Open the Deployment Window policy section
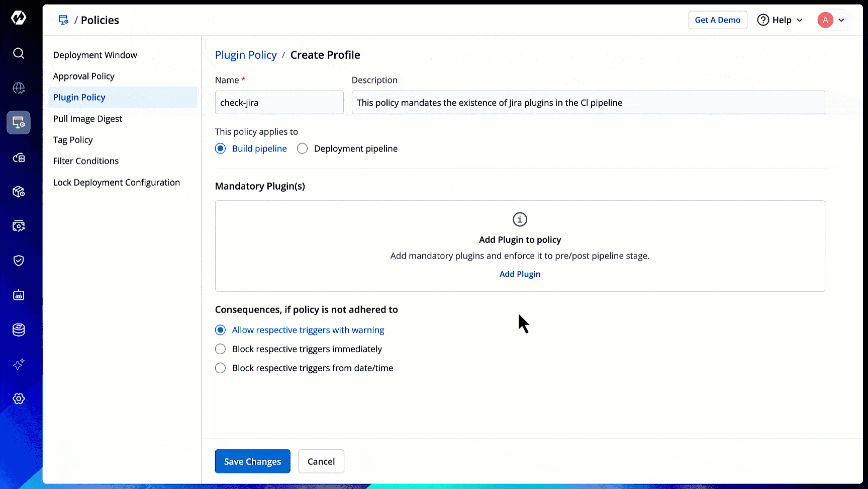This screenshot has width=868, height=489. coord(95,55)
